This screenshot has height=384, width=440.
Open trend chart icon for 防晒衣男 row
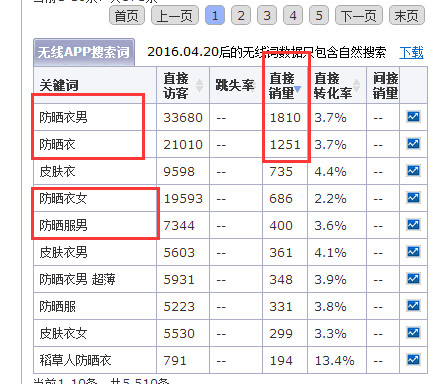(x=413, y=117)
